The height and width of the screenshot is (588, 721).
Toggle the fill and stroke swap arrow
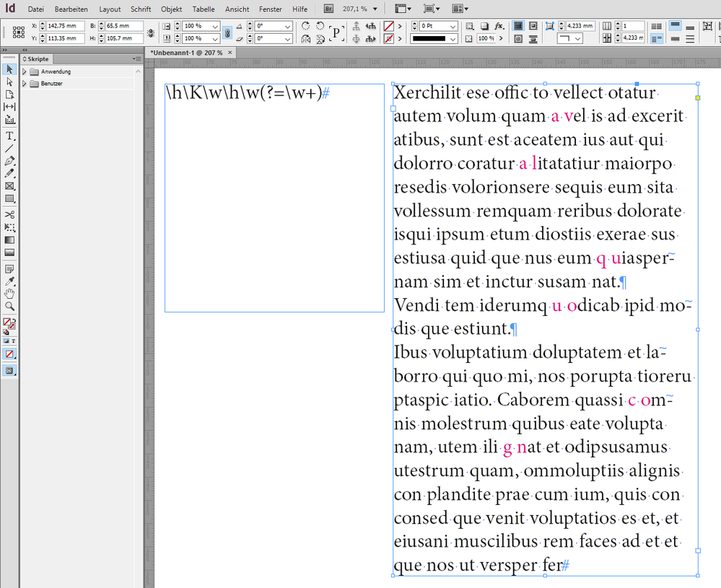tap(14, 320)
